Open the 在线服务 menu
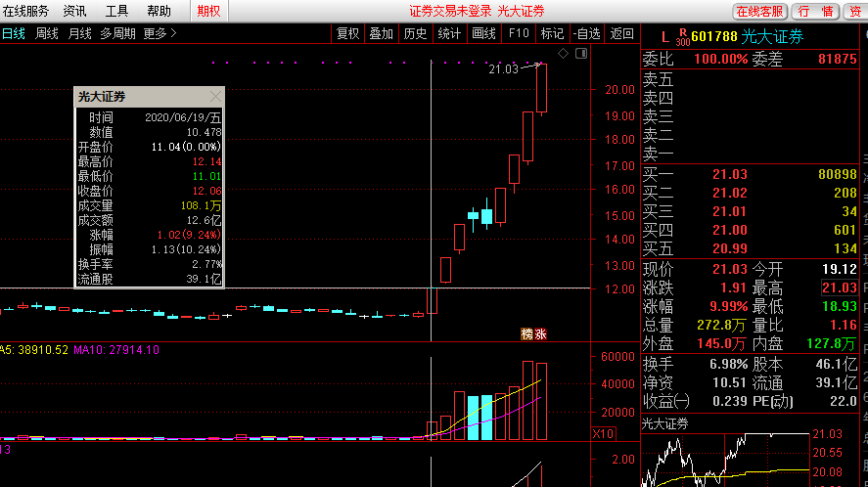 tap(25, 11)
